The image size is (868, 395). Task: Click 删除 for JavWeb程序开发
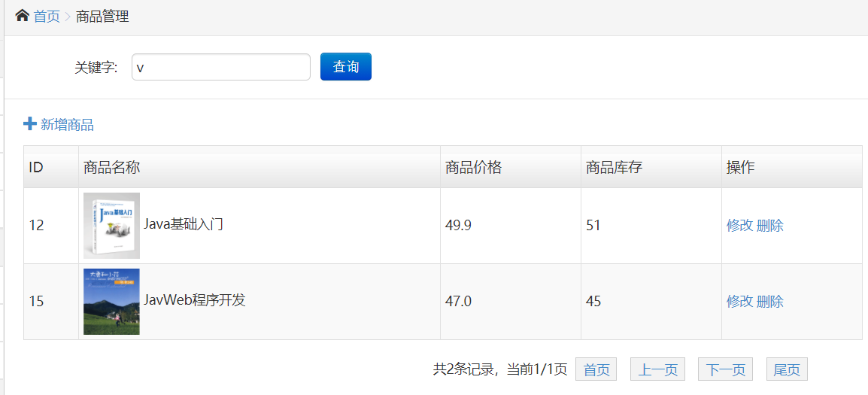tap(770, 302)
